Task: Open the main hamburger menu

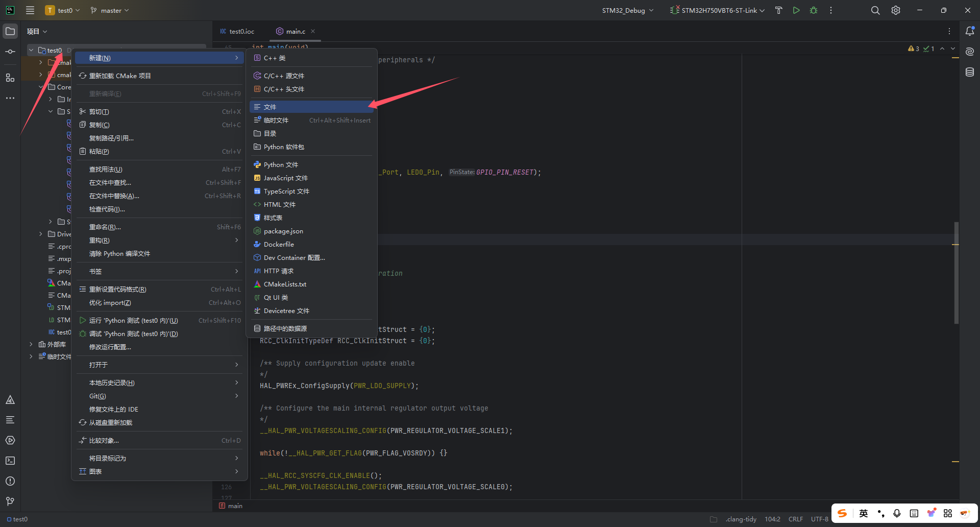Action: point(30,10)
